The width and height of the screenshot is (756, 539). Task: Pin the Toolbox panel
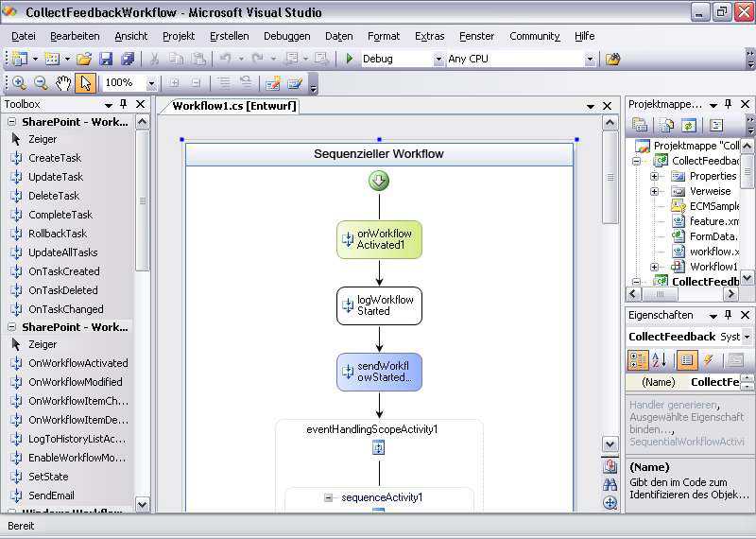124,104
